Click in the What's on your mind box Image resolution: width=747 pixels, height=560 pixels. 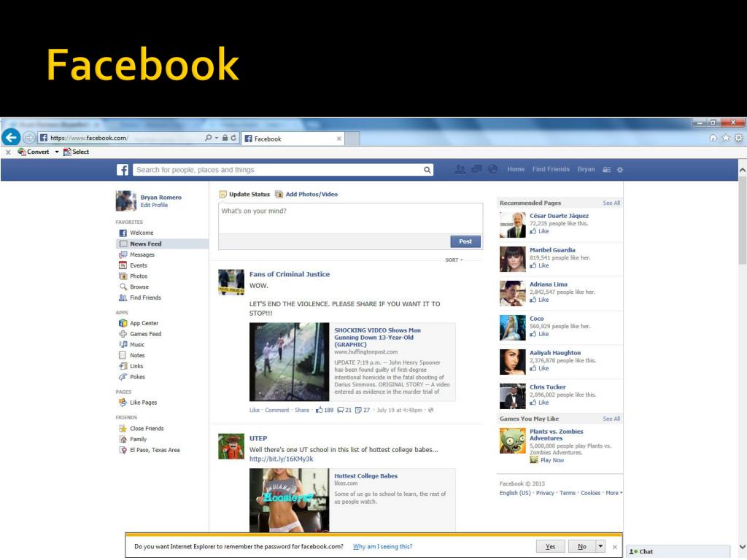(x=350, y=218)
